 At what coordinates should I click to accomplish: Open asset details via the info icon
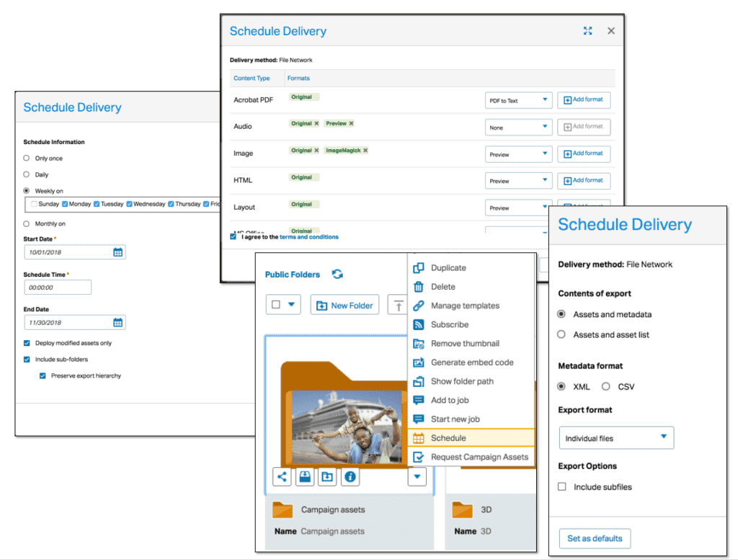coord(350,476)
